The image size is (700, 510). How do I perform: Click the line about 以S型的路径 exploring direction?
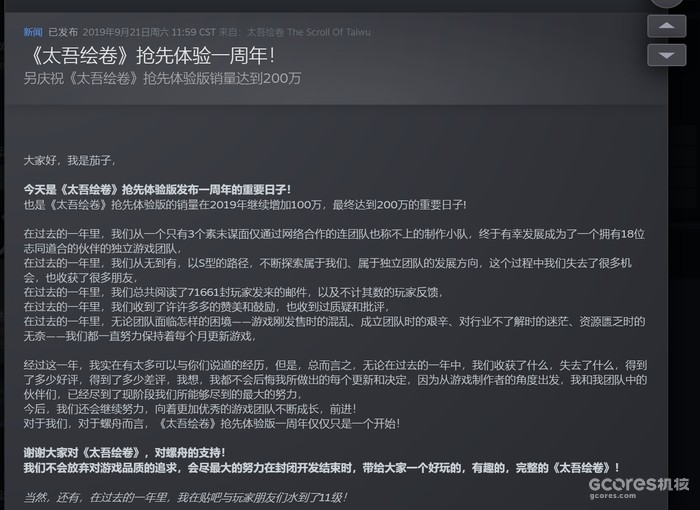[x=328, y=270]
